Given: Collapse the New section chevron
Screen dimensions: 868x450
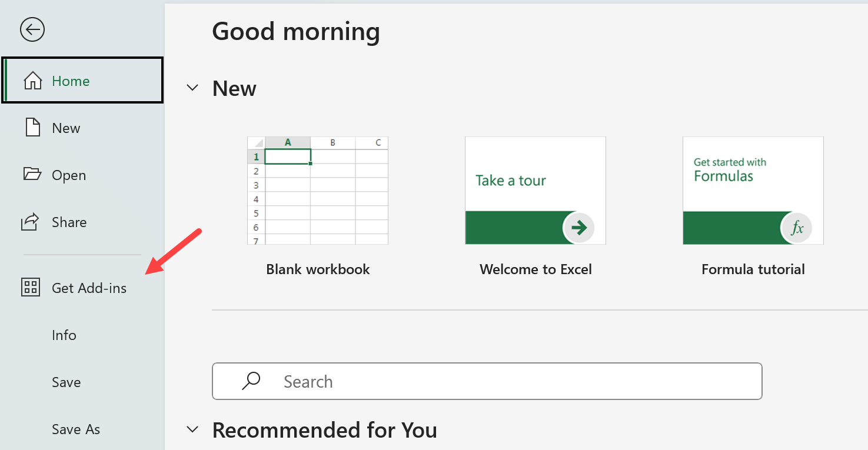Looking at the screenshot, I should pyautogui.click(x=192, y=88).
